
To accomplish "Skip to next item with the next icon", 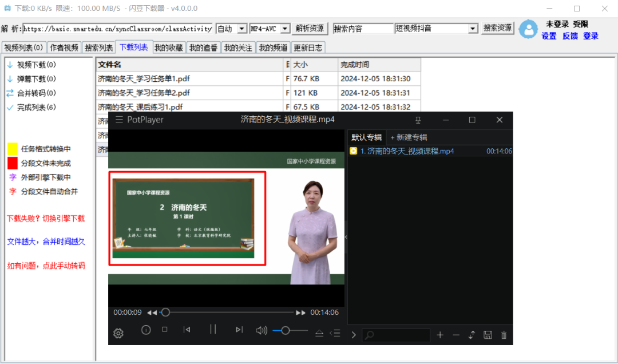I will 239,330.
